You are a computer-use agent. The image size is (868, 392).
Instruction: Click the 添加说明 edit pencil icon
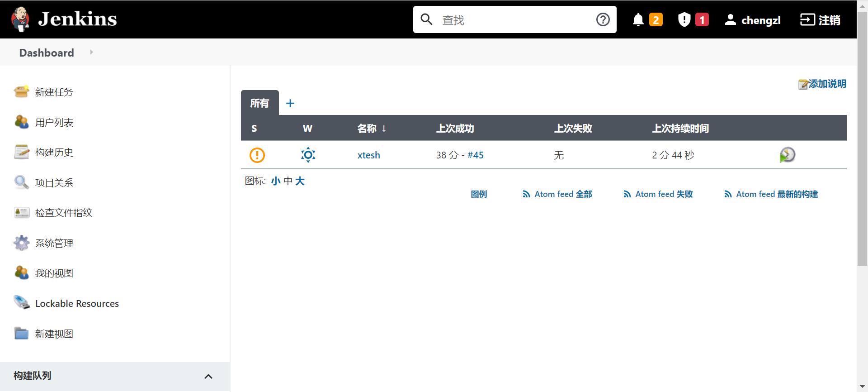coord(803,84)
